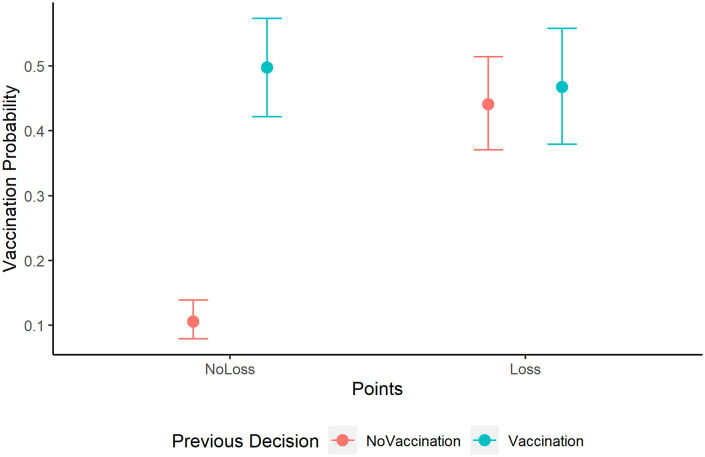Select the teal Vaccination legend swatch

pos(485,441)
